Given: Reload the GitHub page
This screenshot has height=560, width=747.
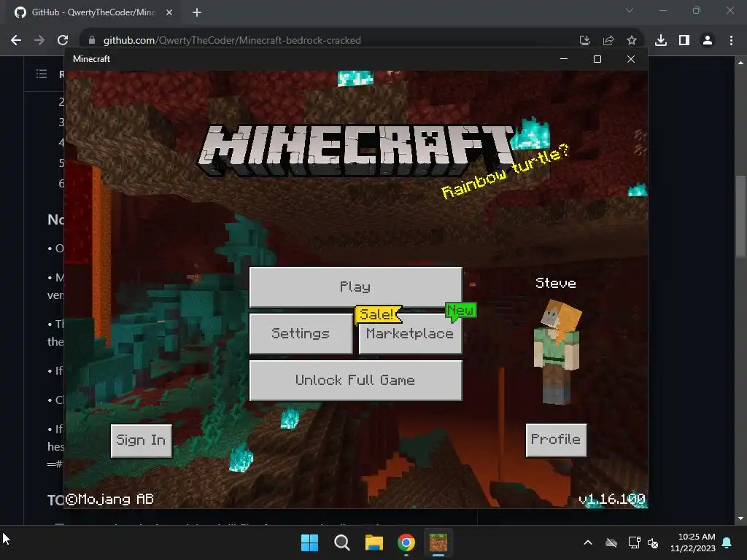Looking at the screenshot, I should click(x=63, y=41).
